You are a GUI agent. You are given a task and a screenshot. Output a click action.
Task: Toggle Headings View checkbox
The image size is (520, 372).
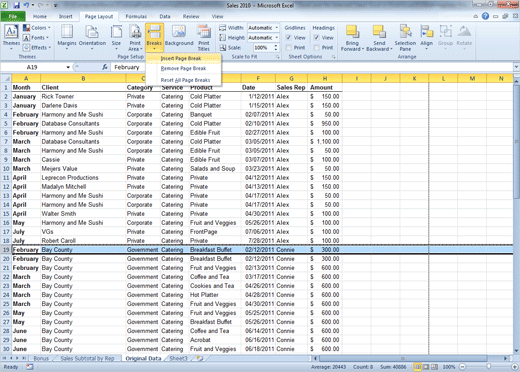317,38
